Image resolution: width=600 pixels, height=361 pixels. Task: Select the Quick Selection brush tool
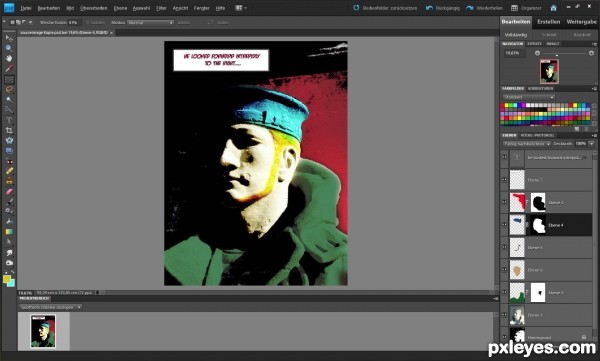coord(9,110)
